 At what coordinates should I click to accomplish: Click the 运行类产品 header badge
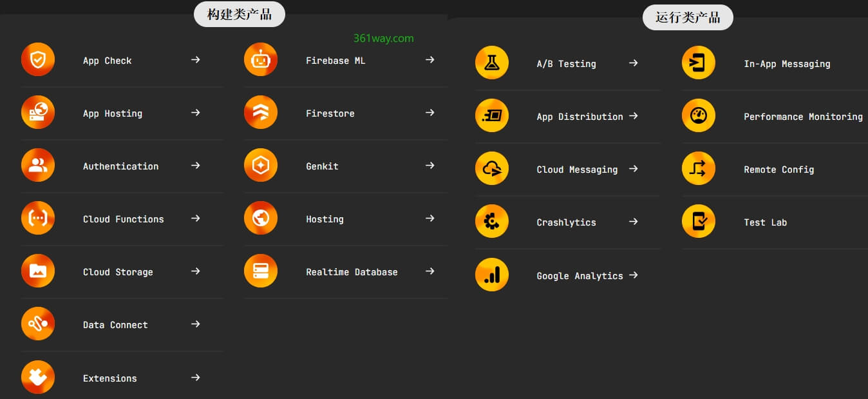click(x=687, y=17)
